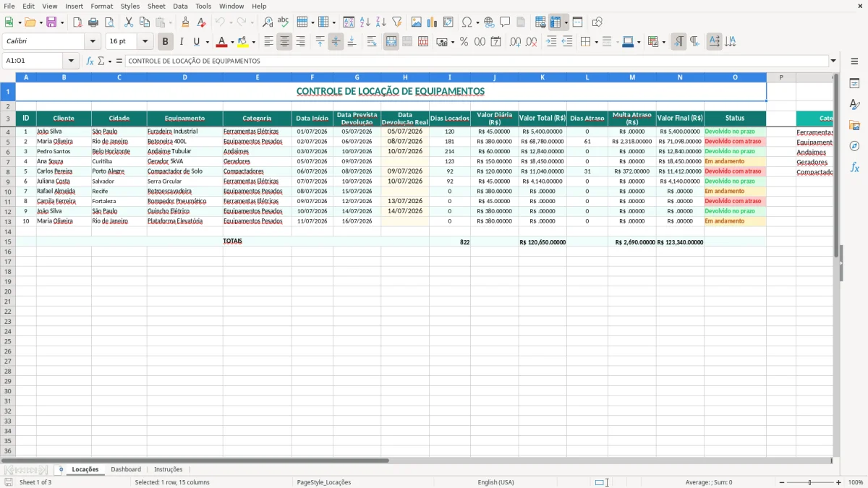Insert an image
Image resolution: width=868 pixels, height=488 pixels.
coord(417,22)
